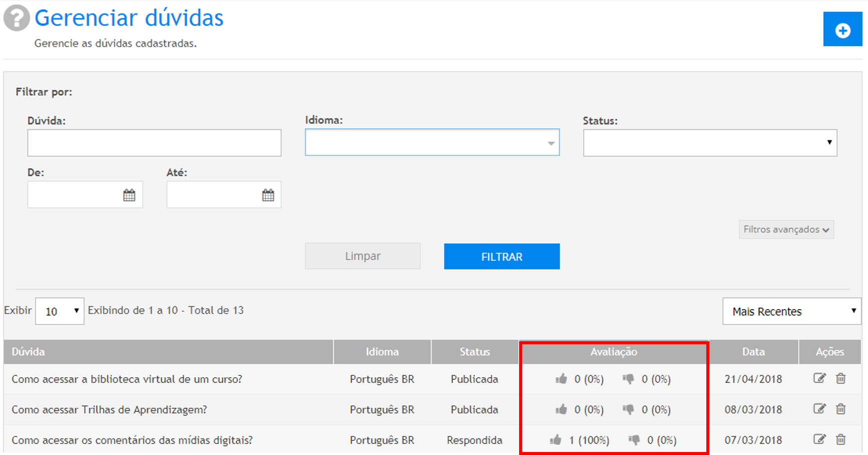Expand Filtros avançados
Image resolution: width=868 pixels, height=455 pixels.
pos(786,230)
